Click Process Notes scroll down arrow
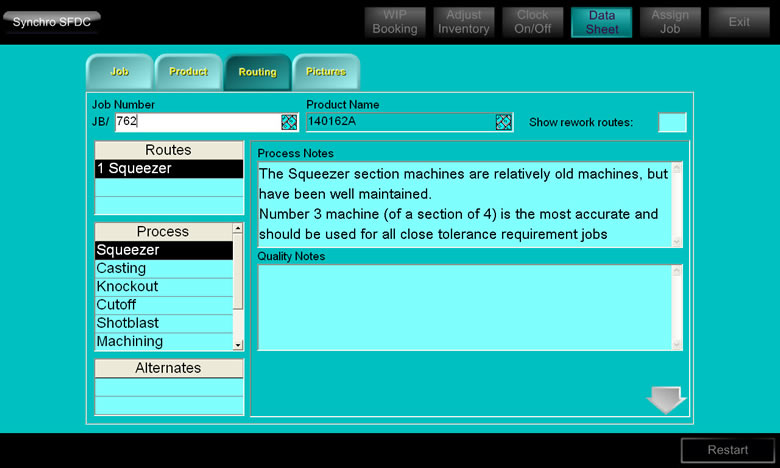The width and height of the screenshot is (780, 468). tap(677, 241)
